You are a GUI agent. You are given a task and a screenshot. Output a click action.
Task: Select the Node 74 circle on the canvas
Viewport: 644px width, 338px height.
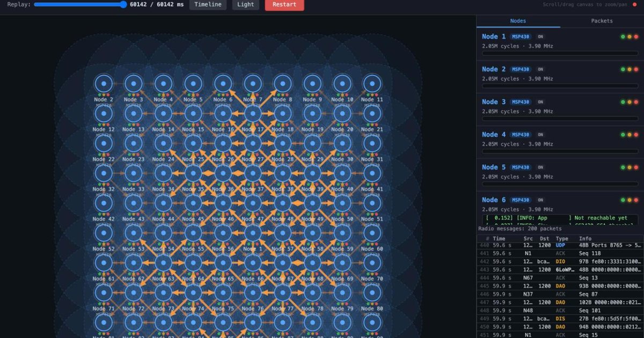[x=193, y=293]
